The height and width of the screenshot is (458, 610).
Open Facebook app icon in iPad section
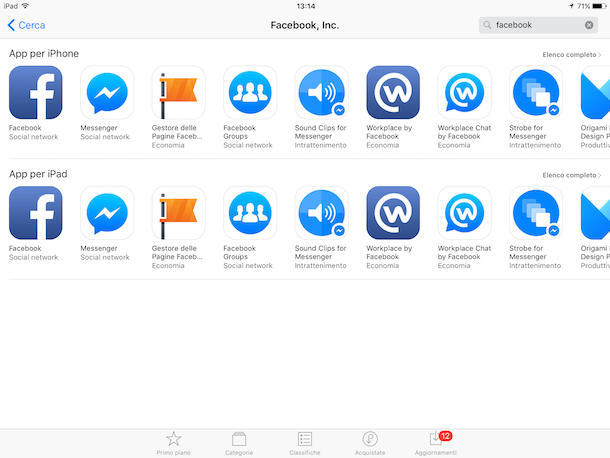(35, 213)
